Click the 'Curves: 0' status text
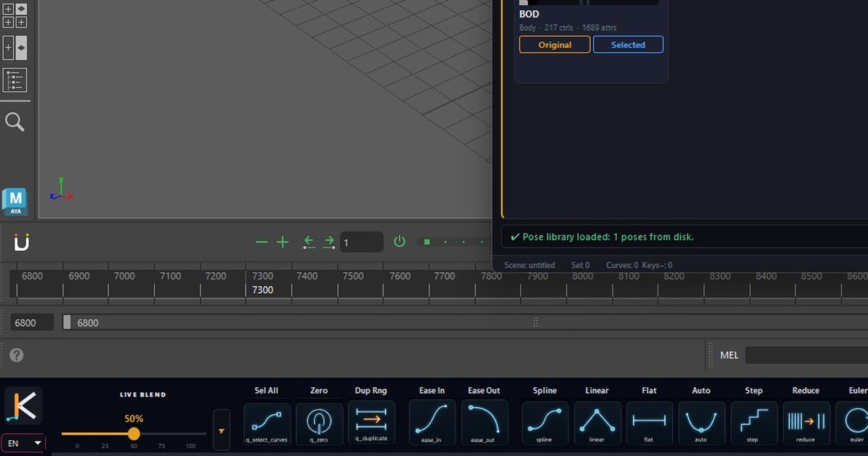868x456 pixels. [622, 265]
